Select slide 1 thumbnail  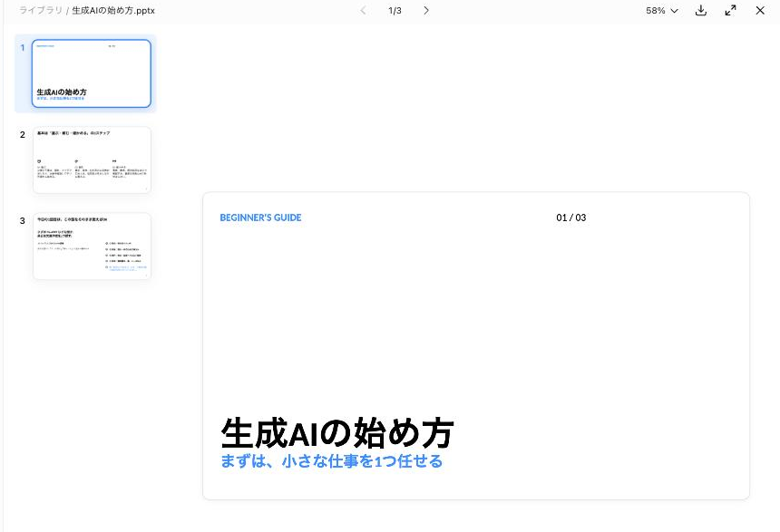click(x=92, y=73)
